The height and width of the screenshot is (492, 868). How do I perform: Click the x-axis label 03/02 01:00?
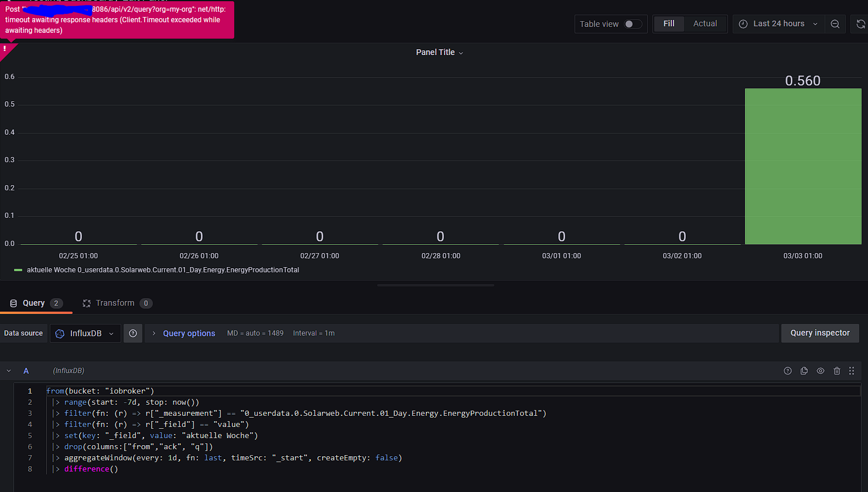(682, 256)
